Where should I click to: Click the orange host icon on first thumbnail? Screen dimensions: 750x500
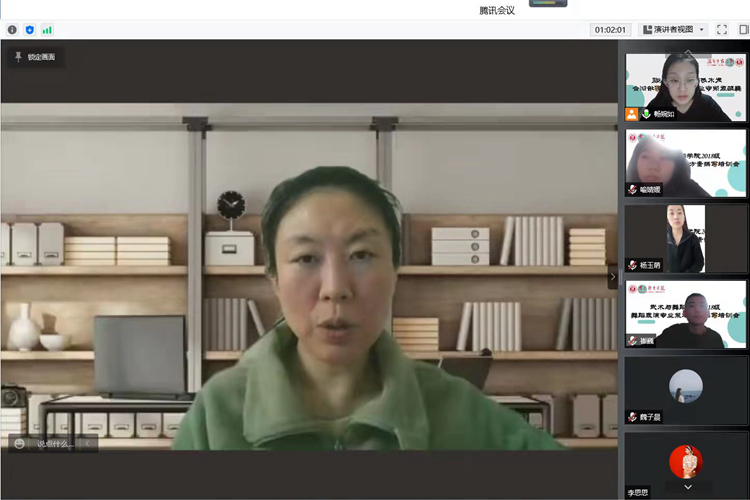pyautogui.click(x=632, y=114)
